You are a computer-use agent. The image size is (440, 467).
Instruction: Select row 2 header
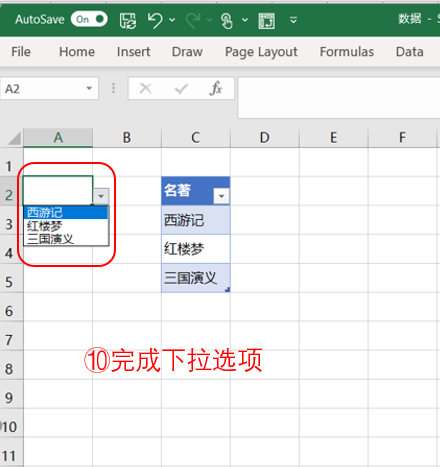(x=11, y=191)
